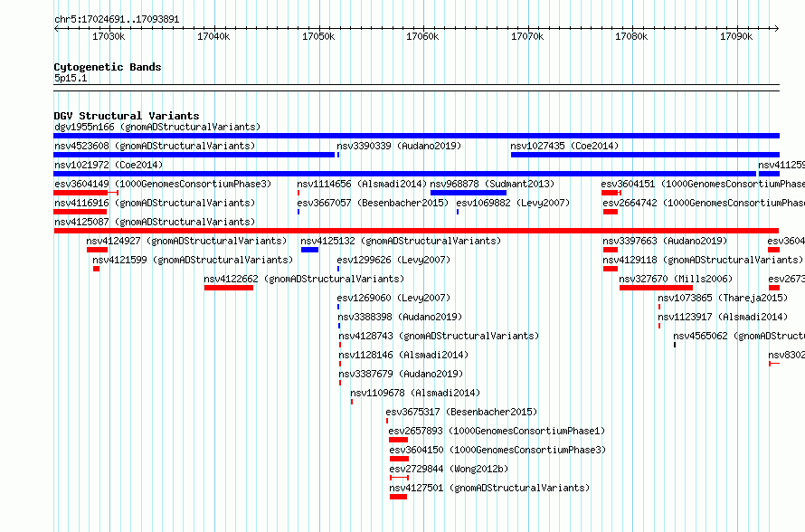Click the dgv1955n166 gnomAD variant label

[157, 127]
